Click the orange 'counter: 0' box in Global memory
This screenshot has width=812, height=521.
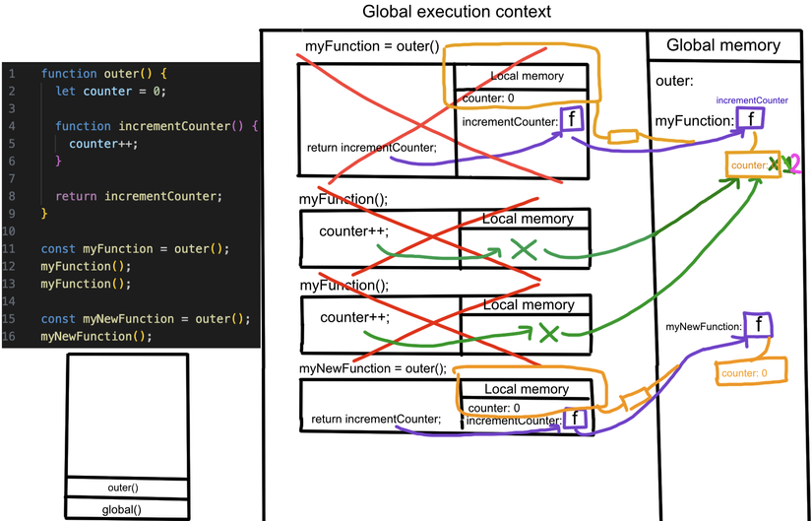(x=751, y=371)
